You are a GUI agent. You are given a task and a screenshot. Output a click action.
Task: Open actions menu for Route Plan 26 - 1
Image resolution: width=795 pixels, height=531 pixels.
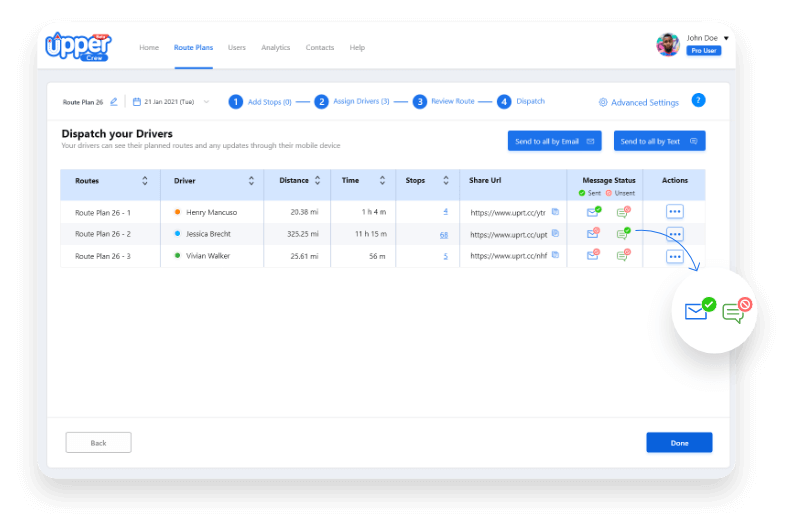click(x=674, y=211)
